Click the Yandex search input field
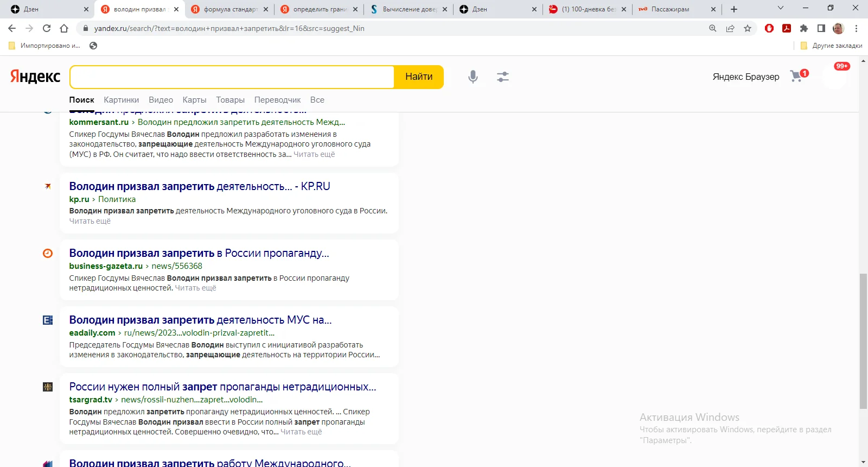 pyautogui.click(x=232, y=77)
